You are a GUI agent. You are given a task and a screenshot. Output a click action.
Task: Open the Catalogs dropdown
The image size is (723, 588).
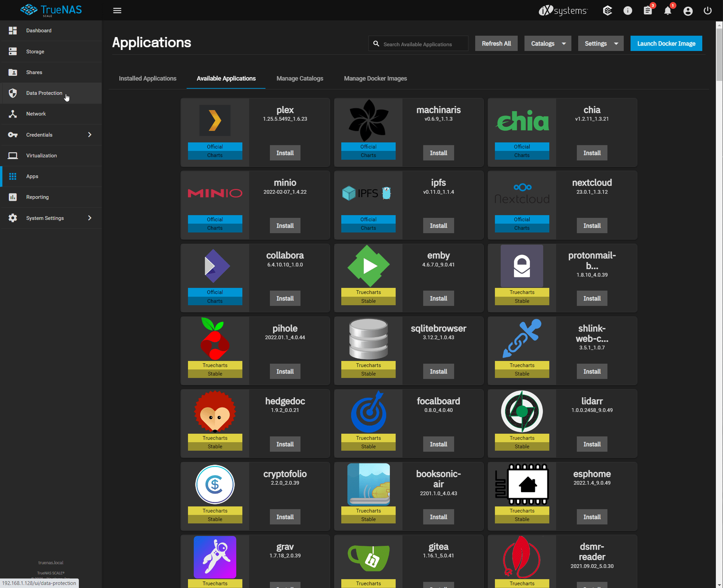tap(548, 44)
